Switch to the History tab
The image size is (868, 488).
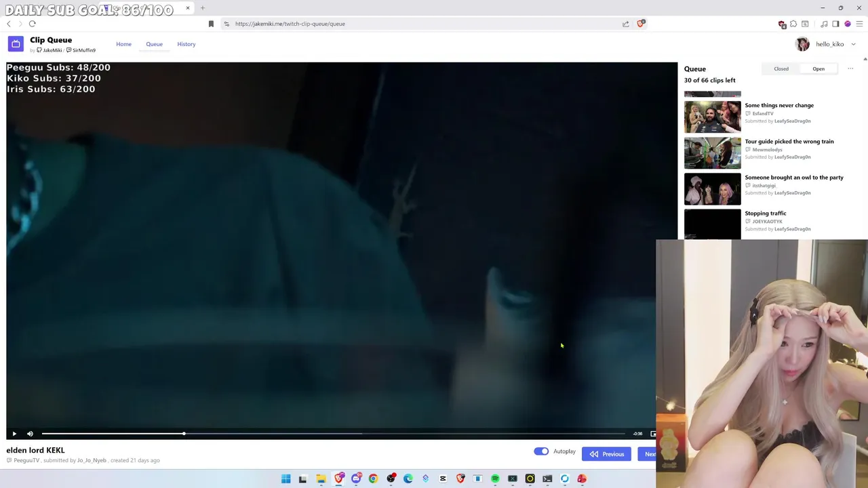[186, 44]
